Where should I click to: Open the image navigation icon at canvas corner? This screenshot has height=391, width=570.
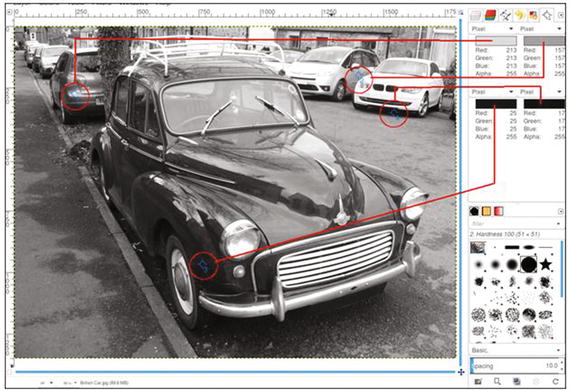pos(461,372)
